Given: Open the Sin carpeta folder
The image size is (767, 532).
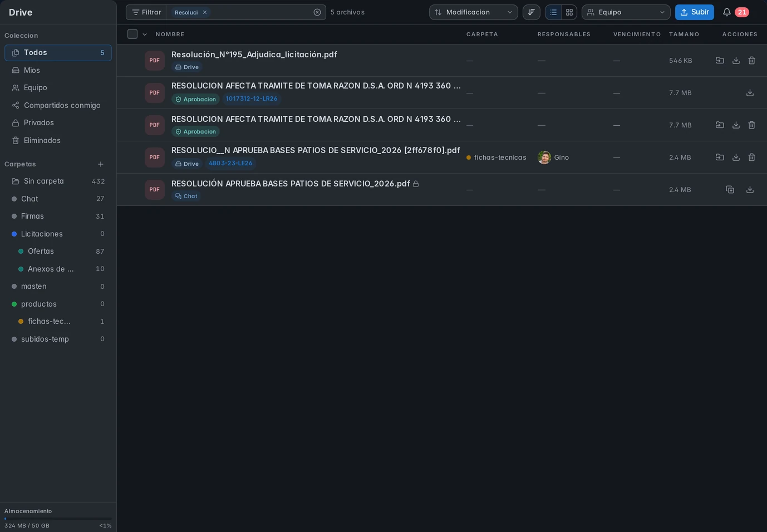Looking at the screenshot, I should [x=58, y=181].
